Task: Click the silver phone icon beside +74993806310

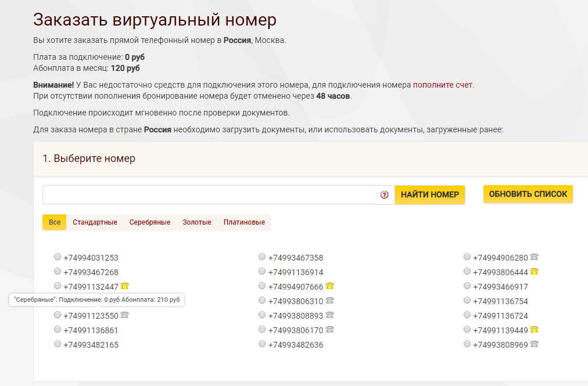Action: (329, 300)
